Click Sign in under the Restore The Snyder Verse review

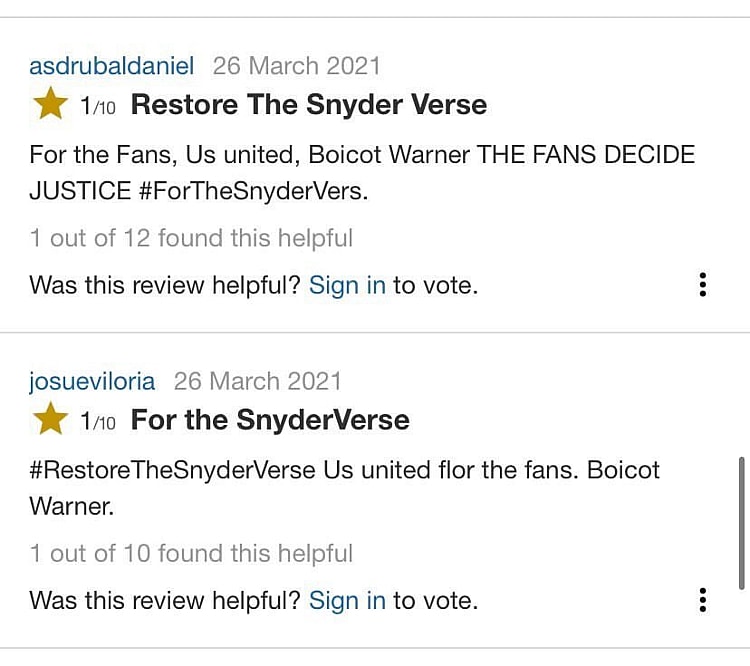tap(347, 285)
